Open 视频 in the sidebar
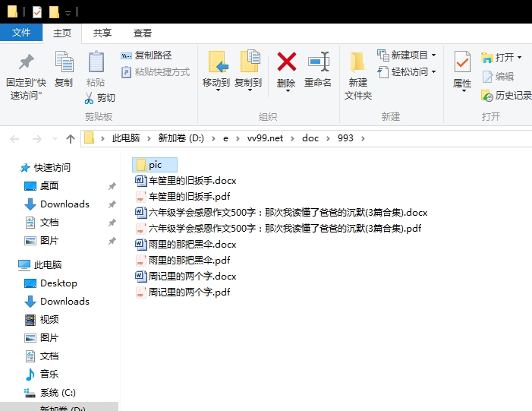This screenshot has height=411, width=532. click(x=42, y=320)
